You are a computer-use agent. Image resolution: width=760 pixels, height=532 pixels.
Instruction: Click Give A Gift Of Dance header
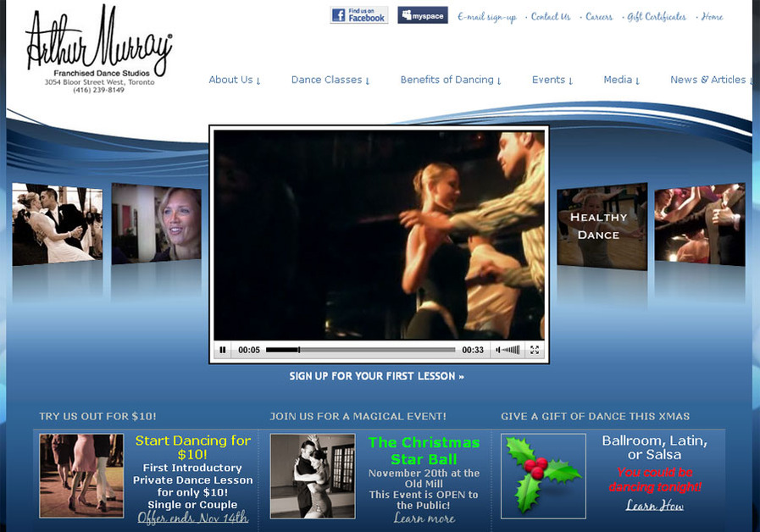(595, 416)
